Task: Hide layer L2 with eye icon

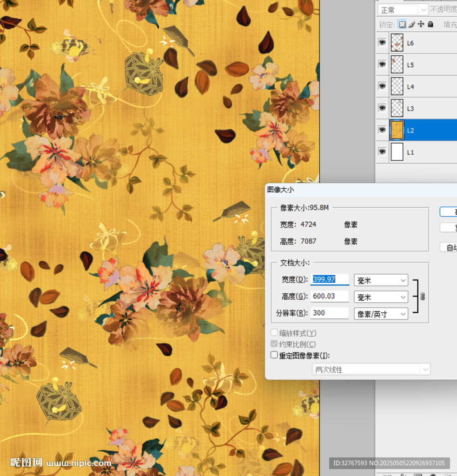Action: [x=382, y=130]
